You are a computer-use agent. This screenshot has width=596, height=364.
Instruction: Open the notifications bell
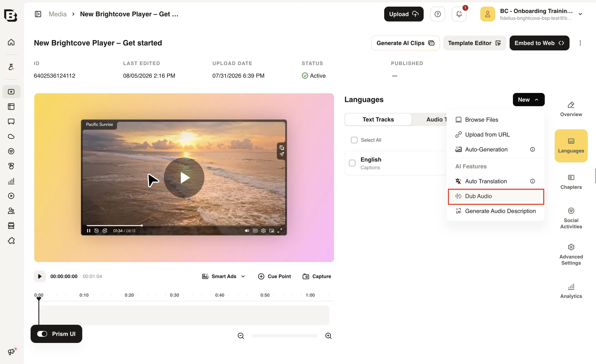[459, 14]
